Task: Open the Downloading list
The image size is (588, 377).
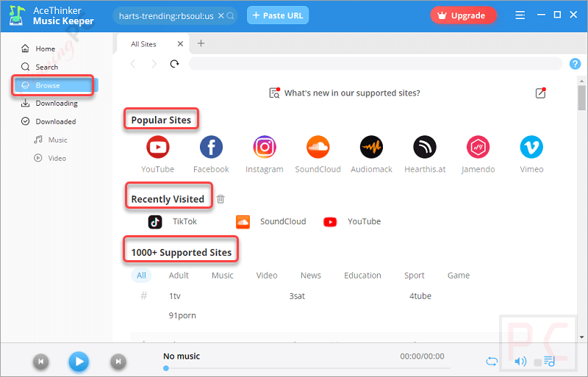Action: pyautogui.click(x=49, y=103)
